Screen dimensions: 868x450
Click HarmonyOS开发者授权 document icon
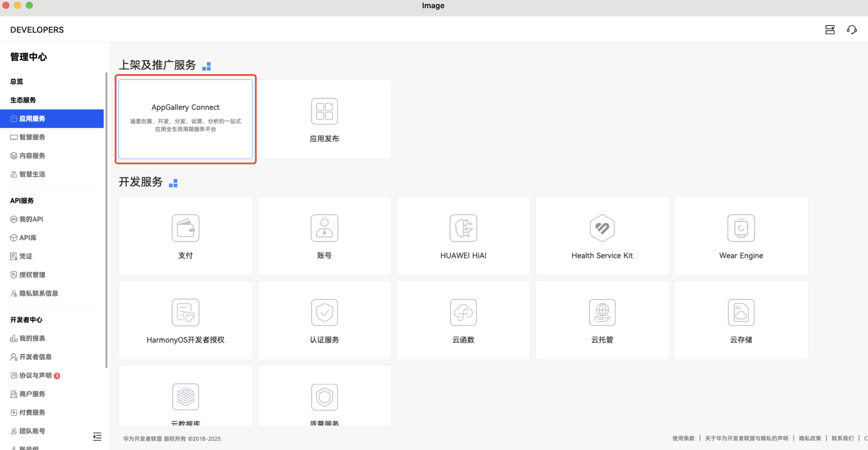tap(185, 312)
